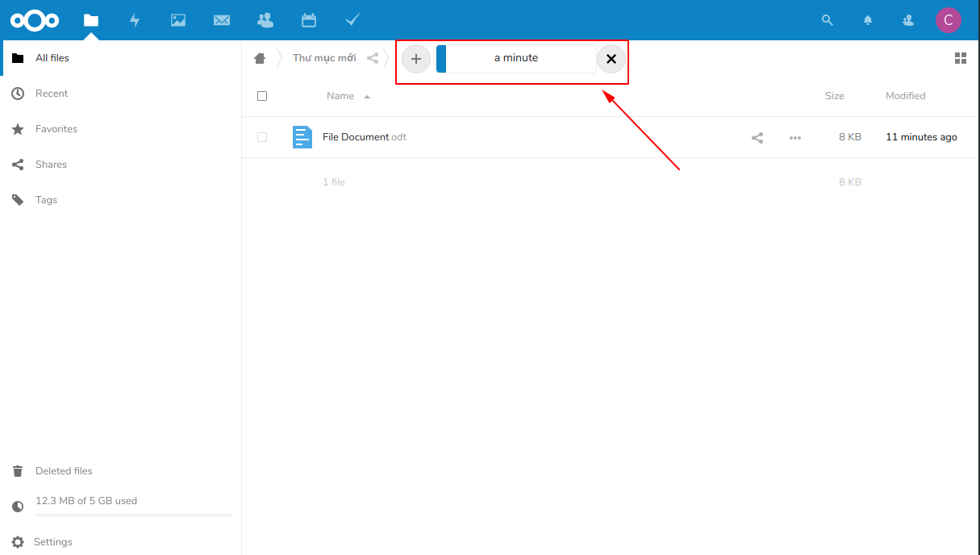Click the File Document.odt file icon
980x555 pixels.
pyautogui.click(x=302, y=137)
